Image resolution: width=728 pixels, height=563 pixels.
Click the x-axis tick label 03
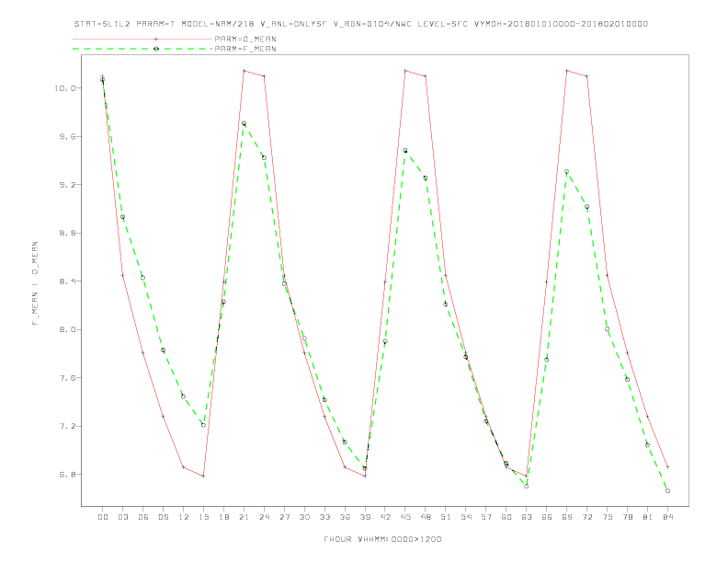[122, 517]
